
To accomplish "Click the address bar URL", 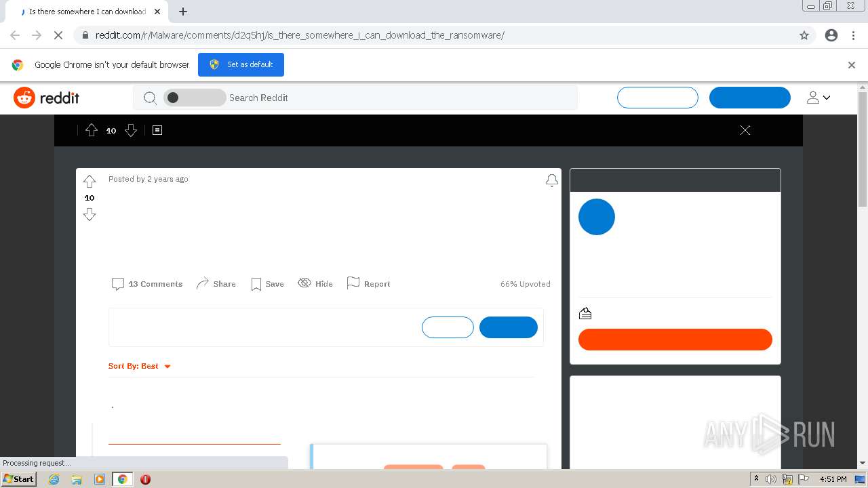I will point(300,35).
